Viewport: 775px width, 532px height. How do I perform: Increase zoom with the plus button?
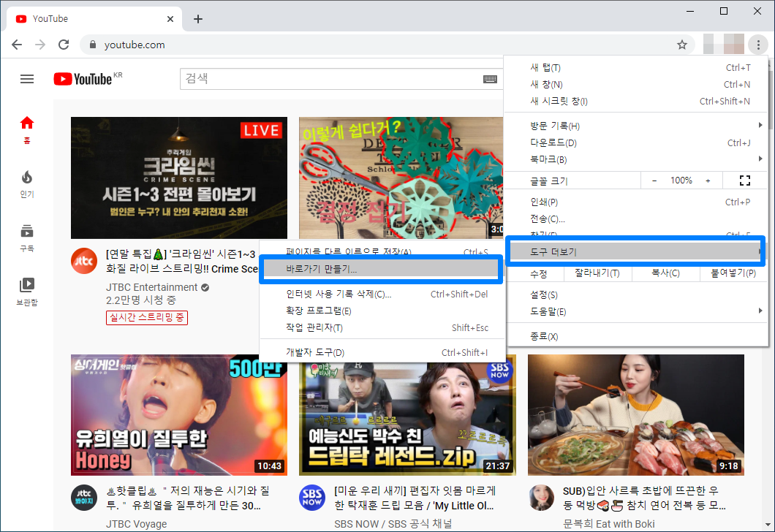tap(708, 180)
